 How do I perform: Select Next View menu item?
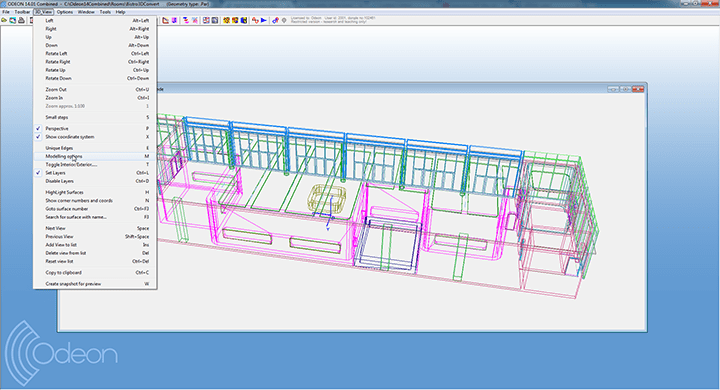pos(95,228)
